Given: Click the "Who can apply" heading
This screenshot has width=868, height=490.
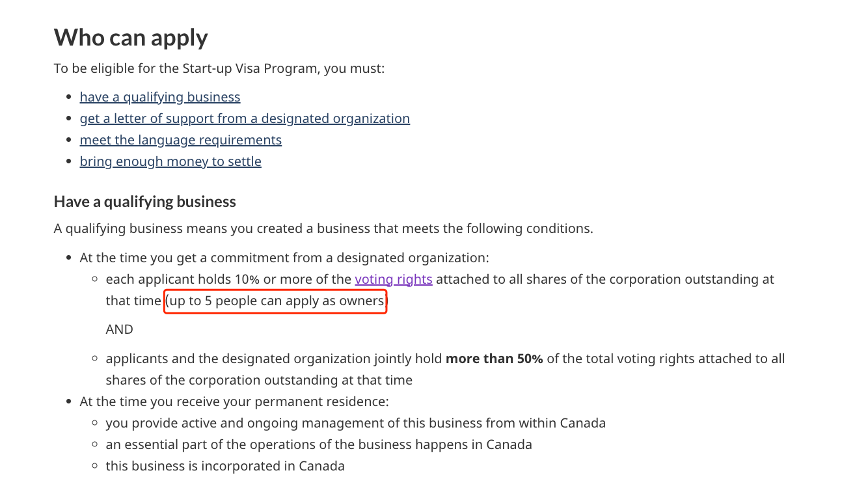Looking at the screenshot, I should 131,37.
